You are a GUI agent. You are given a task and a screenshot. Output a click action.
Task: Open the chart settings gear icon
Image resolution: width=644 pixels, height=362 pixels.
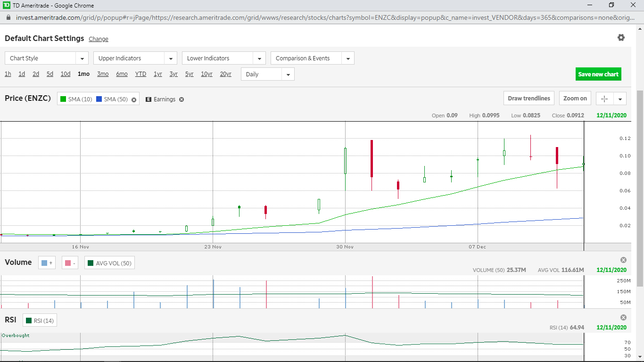(621, 38)
